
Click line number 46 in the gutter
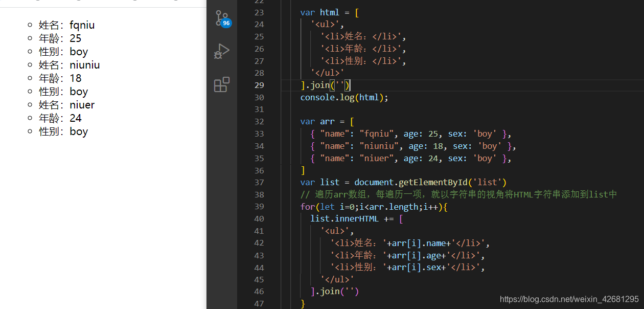point(259,291)
